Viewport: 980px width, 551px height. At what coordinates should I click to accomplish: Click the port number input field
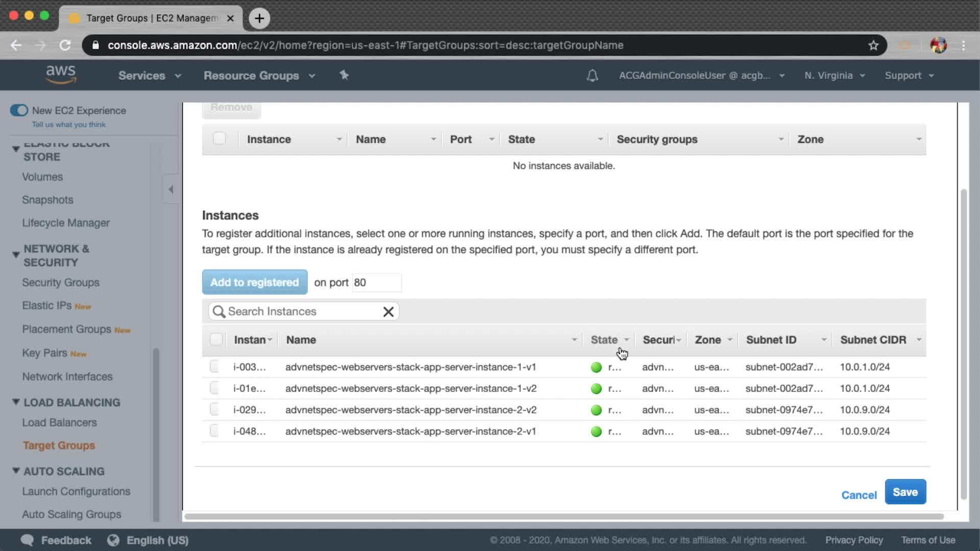coord(376,283)
